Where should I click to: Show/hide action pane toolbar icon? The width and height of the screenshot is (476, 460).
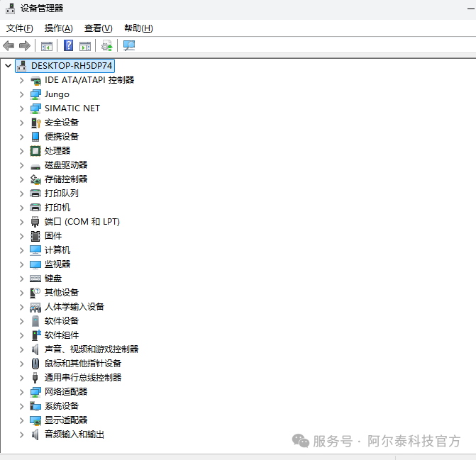(x=85, y=46)
